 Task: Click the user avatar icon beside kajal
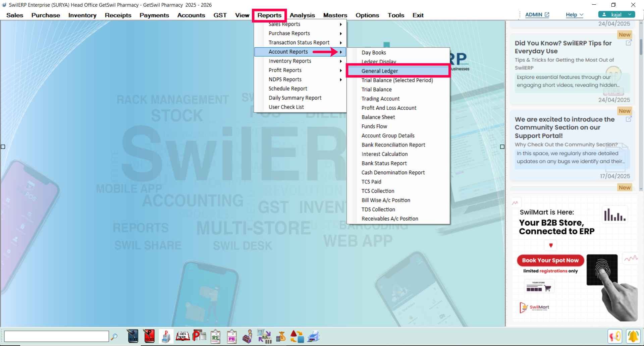(604, 14)
